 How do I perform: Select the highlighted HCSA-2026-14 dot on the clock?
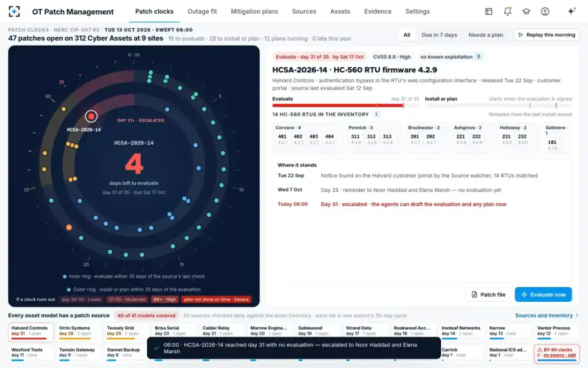91,116
